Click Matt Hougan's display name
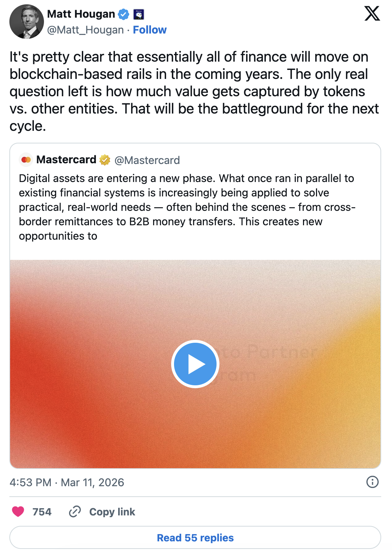The width and height of the screenshot is (392, 550). pos(81,14)
